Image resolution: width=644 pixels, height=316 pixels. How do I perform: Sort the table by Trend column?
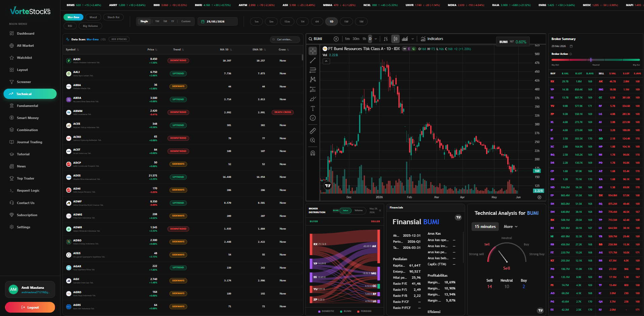[178, 50]
